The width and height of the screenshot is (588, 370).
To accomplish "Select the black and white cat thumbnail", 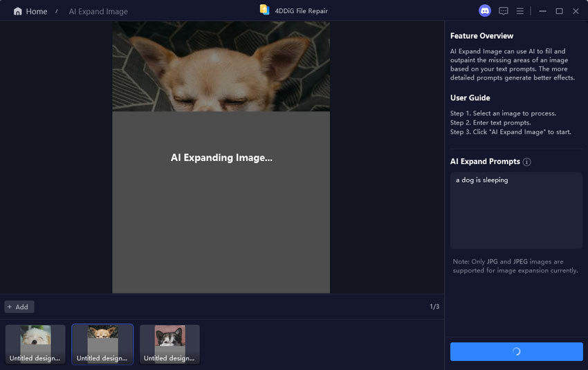I will 169,344.
